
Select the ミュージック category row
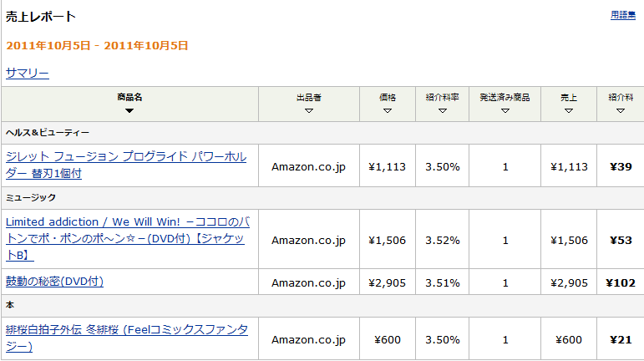pyautogui.click(x=31, y=197)
